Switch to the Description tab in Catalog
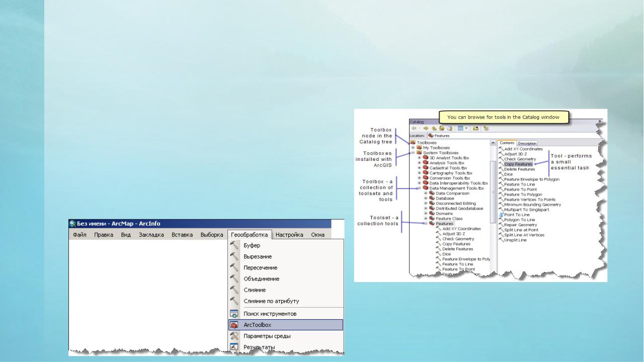Image resolution: width=644 pixels, height=362 pixels. tap(527, 143)
